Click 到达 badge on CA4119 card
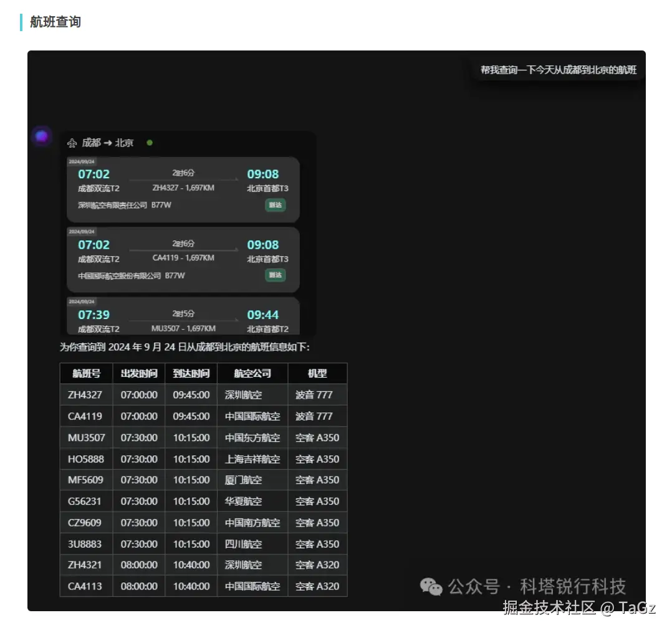The width and height of the screenshot is (672, 633). pyautogui.click(x=275, y=275)
